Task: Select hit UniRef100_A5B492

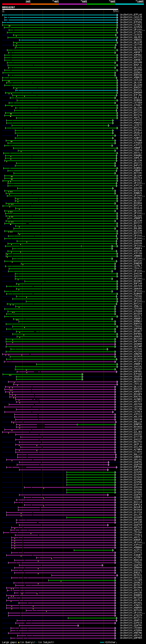Action: point(131,40)
